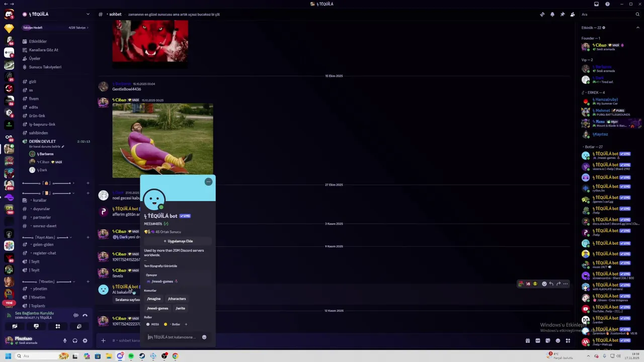Reply to hovered message arrow icon
The height and width of the screenshot is (362, 644).
click(551, 284)
